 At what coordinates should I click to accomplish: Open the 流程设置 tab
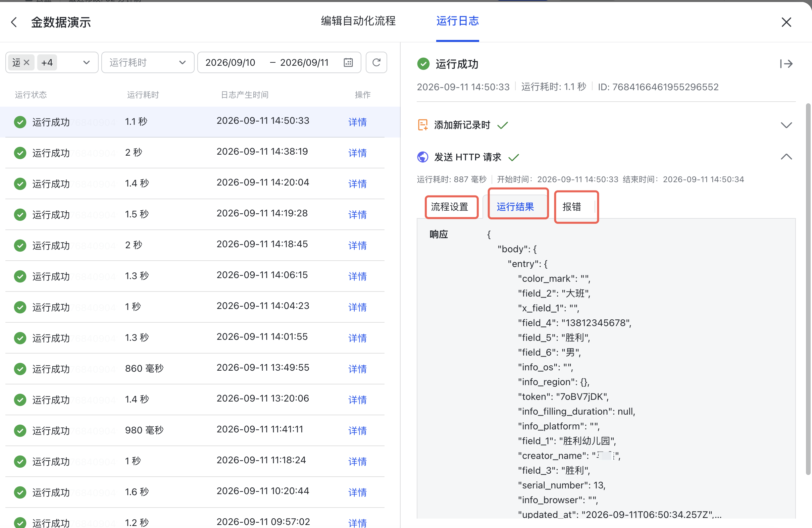tap(450, 207)
